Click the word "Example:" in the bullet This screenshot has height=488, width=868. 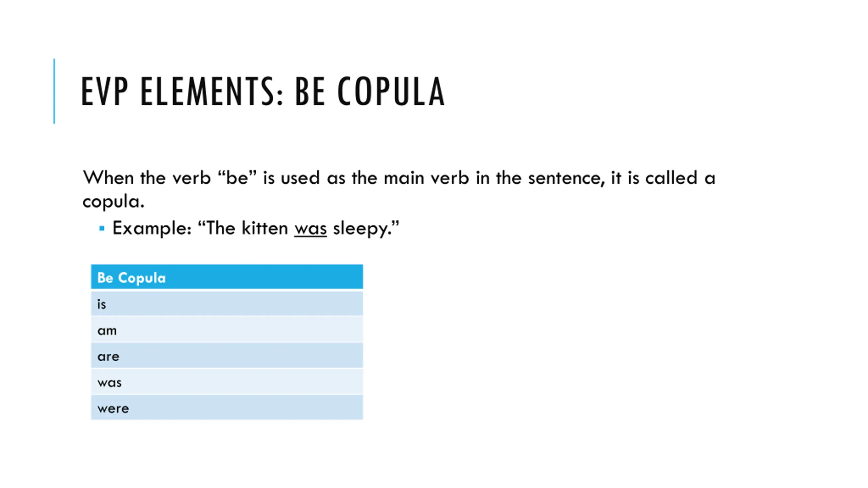(152, 228)
